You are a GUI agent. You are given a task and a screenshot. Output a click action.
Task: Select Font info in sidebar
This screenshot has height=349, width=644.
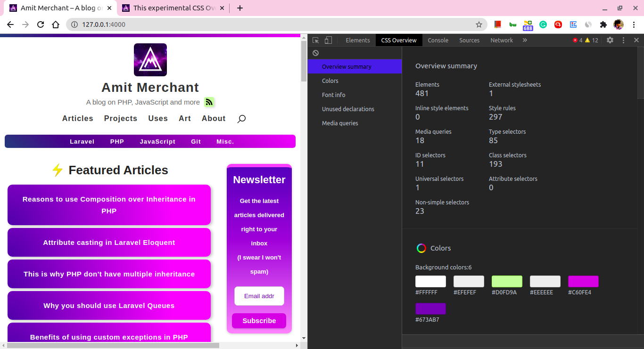tap(355, 95)
